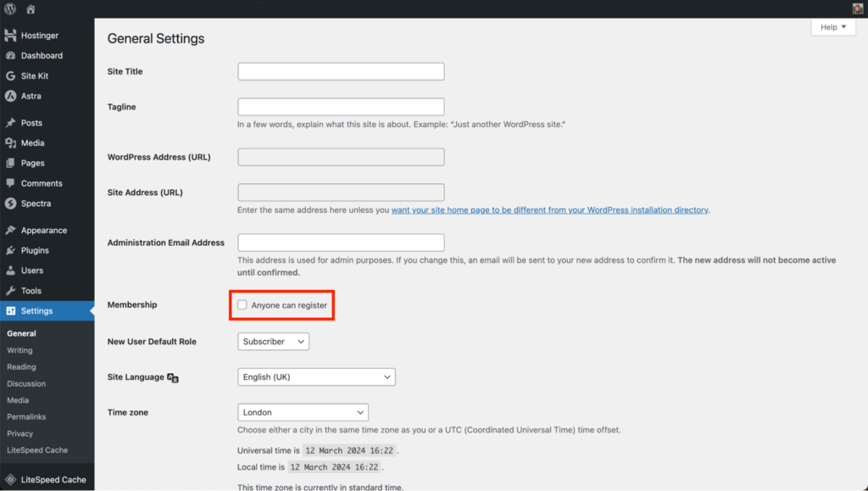The image size is (868, 491).
Task: Click the Comments bubble icon
Action: click(x=10, y=183)
